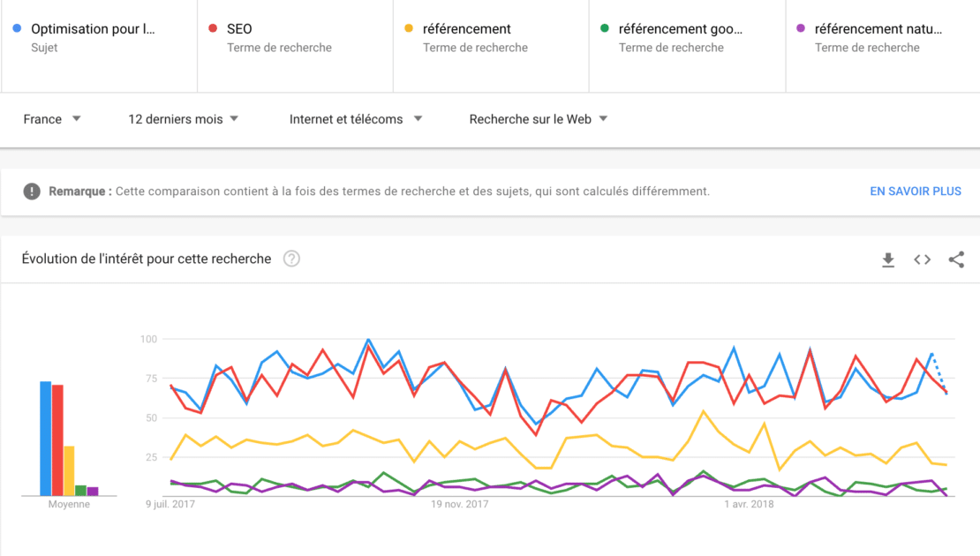
Task: Click the blue dot for Optimisation topic
Action: (x=18, y=28)
